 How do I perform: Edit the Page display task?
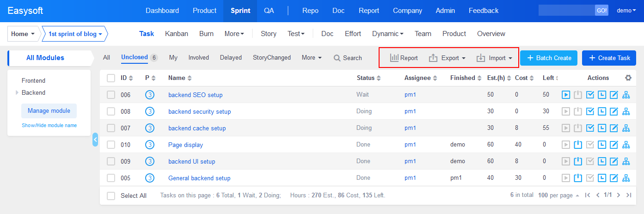[x=614, y=145]
